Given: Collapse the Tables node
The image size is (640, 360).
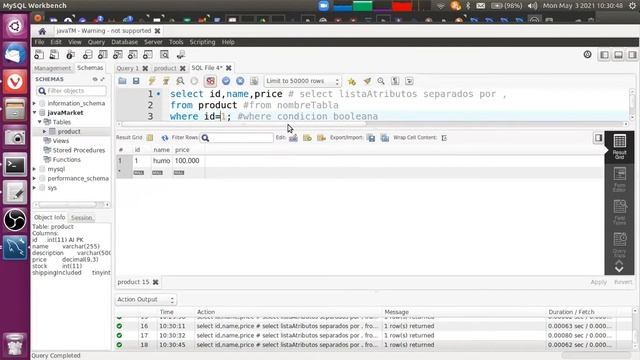Looking at the screenshot, I should [40, 122].
